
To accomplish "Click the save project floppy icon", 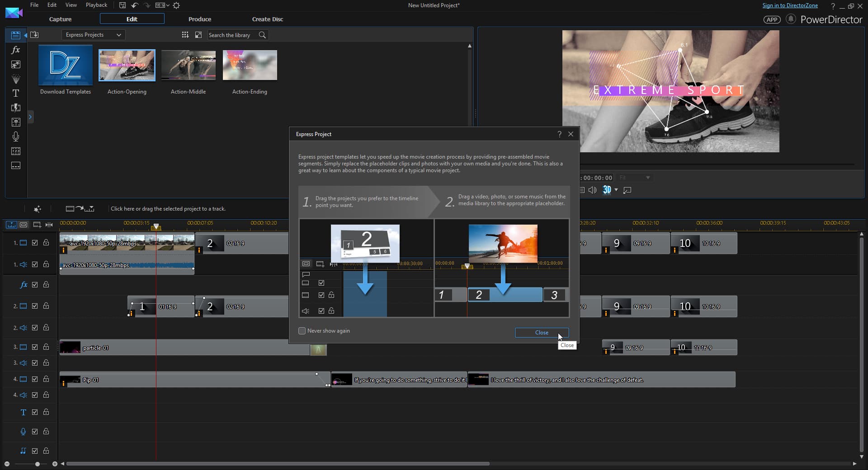I will click(x=123, y=5).
